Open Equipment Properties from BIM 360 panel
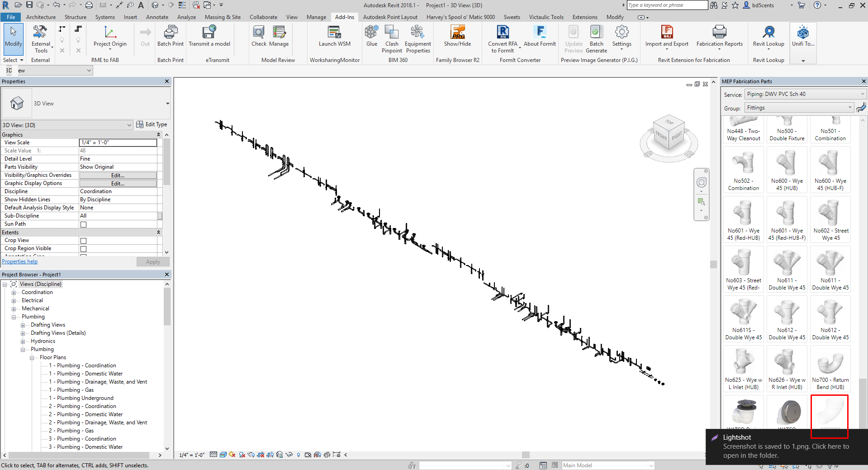 coord(417,38)
